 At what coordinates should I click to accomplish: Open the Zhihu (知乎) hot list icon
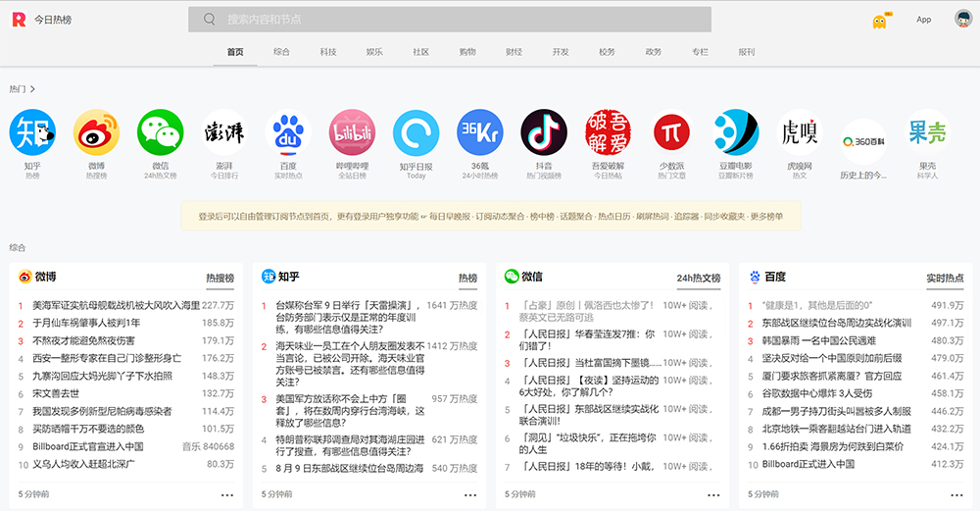32,132
